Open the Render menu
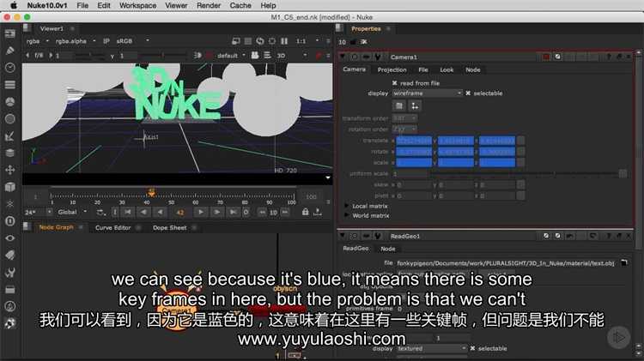 coord(209,5)
